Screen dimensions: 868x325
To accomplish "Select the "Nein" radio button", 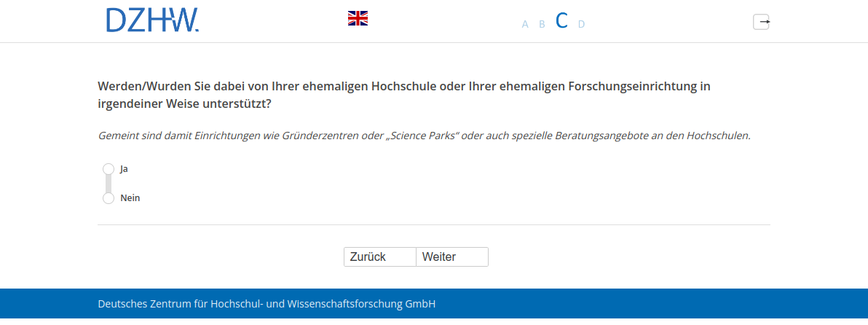I will point(108,198).
